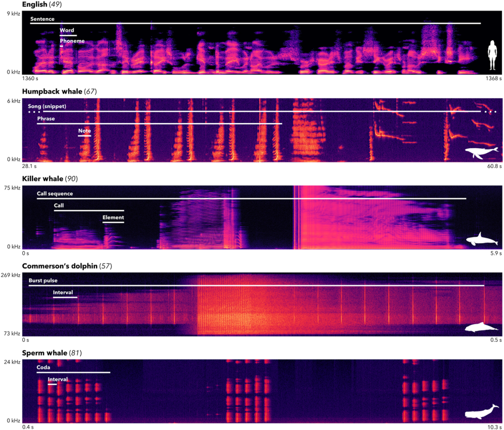The height and width of the screenshot is (430, 504).
Task: Select the Phrase label in humpback spectrogram
Action: point(46,119)
